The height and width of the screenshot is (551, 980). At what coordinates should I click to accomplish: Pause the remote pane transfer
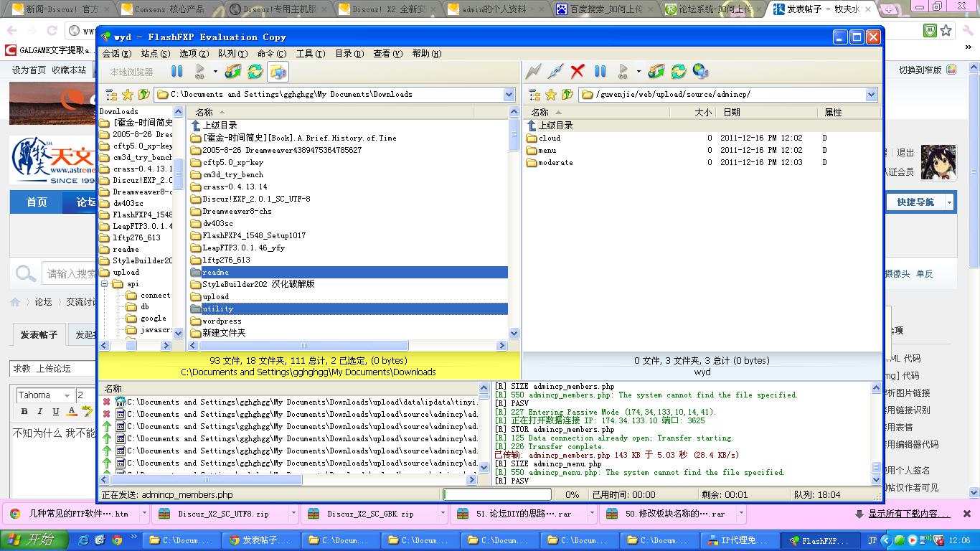click(600, 72)
